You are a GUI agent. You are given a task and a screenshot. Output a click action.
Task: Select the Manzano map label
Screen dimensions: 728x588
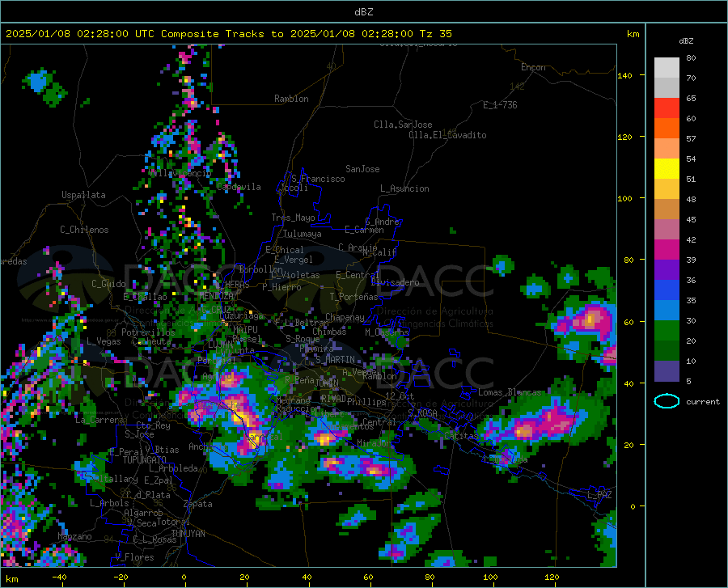point(74,536)
